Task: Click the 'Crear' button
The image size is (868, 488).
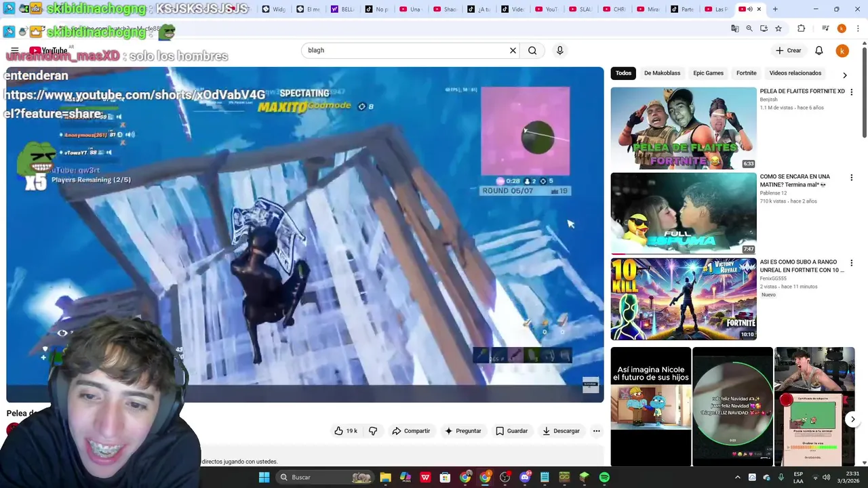Action: (789, 50)
